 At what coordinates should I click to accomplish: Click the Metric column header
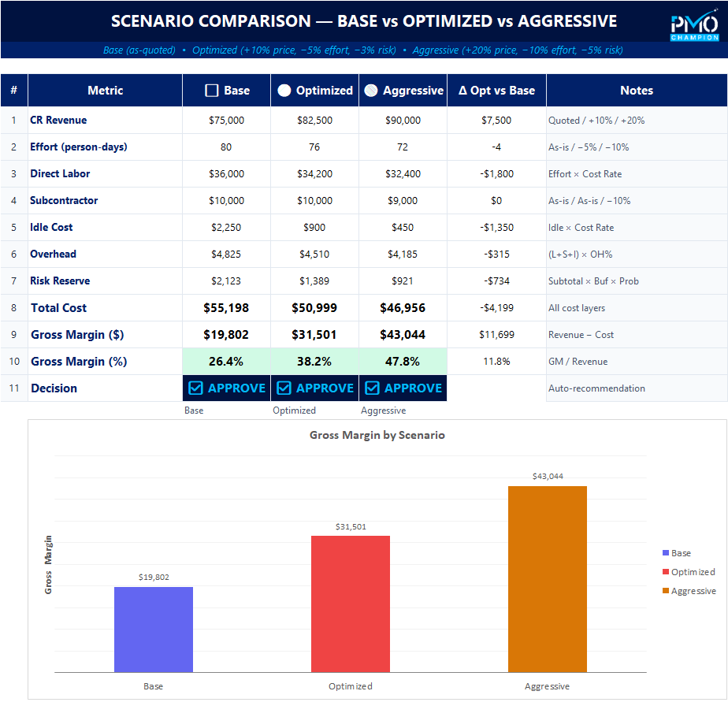click(105, 91)
